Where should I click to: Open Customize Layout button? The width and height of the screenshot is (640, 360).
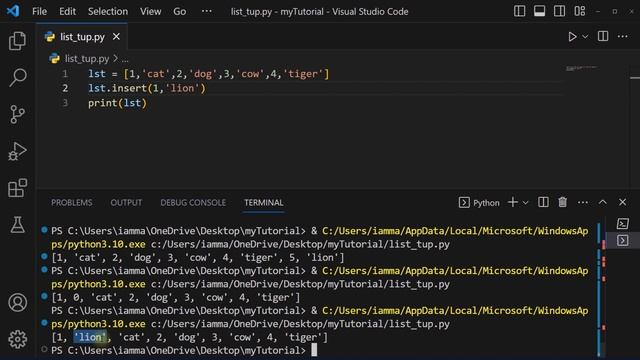point(580,11)
